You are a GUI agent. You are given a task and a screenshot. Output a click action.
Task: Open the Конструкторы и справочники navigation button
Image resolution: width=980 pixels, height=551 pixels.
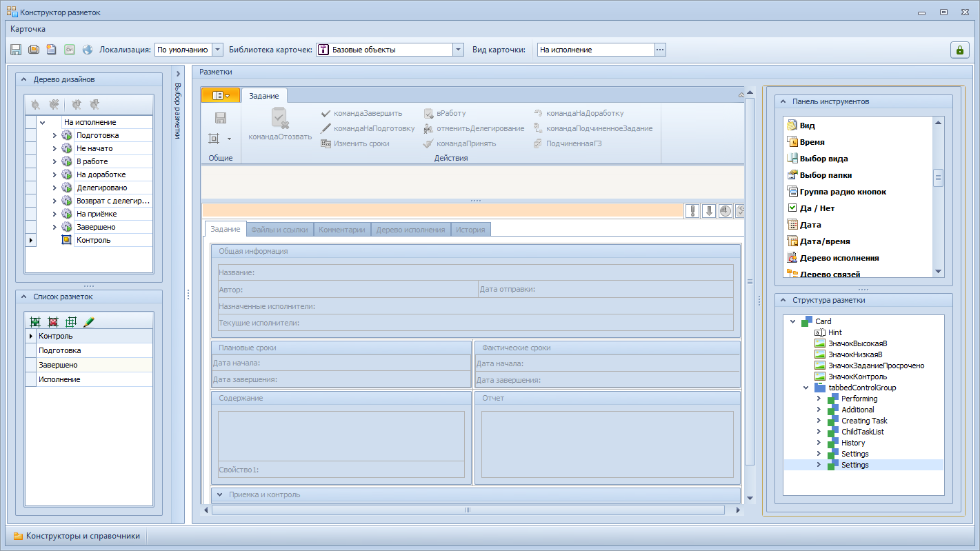click(x=77, y=536)
